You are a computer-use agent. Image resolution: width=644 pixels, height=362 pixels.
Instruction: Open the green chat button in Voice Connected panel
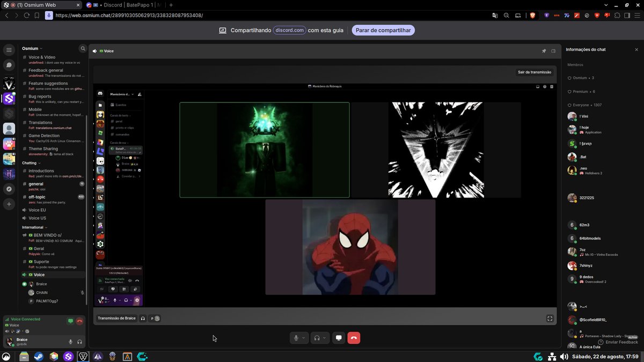(70, 321)
